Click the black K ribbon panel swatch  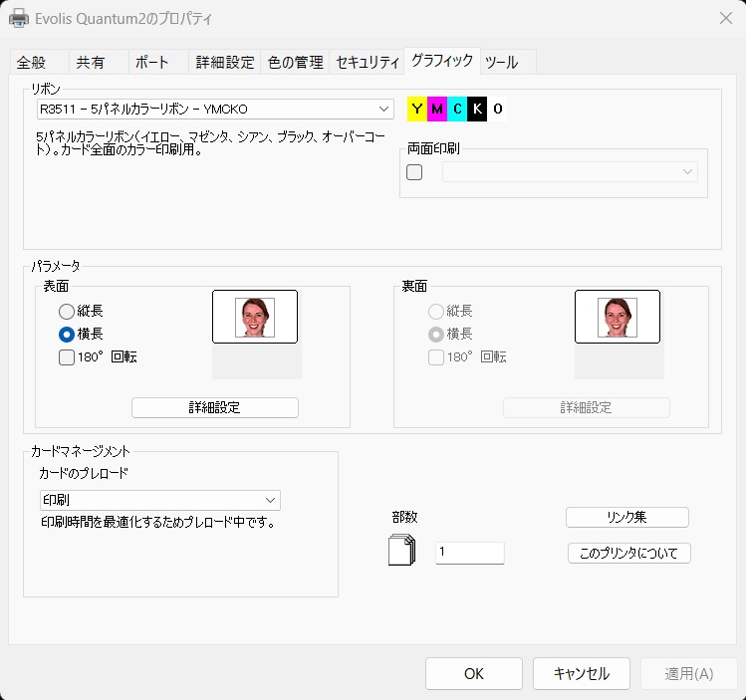point(477,109)
